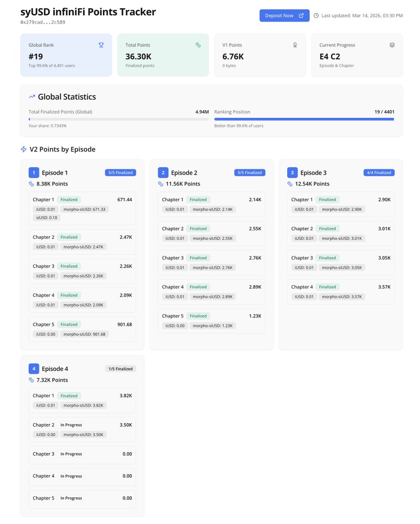Click the morpho-siUSD: 2.14K tag
Screen dimensions: 420x524
click(213, 209)
